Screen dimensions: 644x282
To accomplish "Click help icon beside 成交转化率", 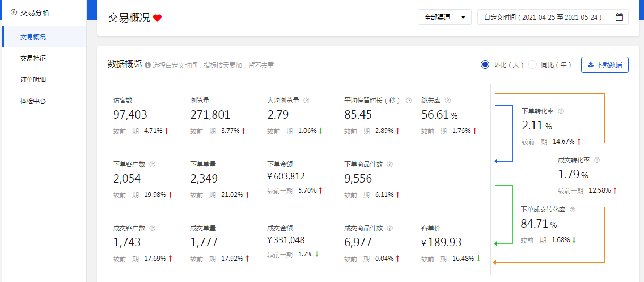I will pos(597,160).
